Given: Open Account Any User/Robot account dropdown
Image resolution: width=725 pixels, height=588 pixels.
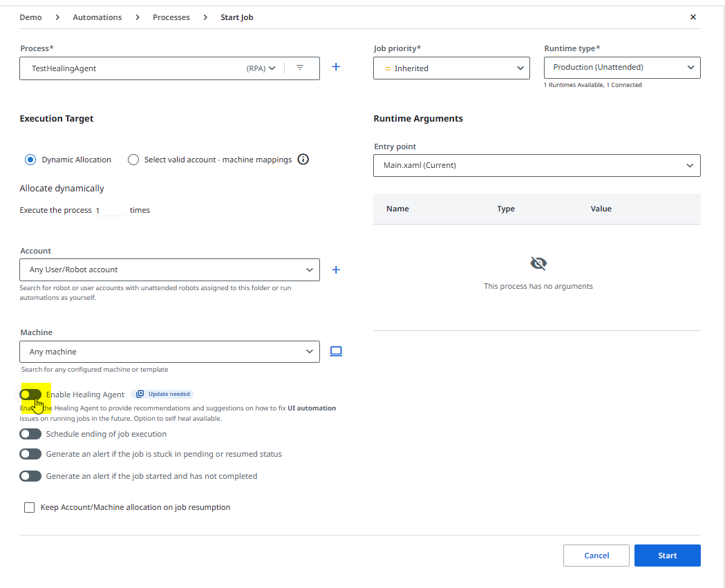Looking at the screenshot, I should [170, 269].
